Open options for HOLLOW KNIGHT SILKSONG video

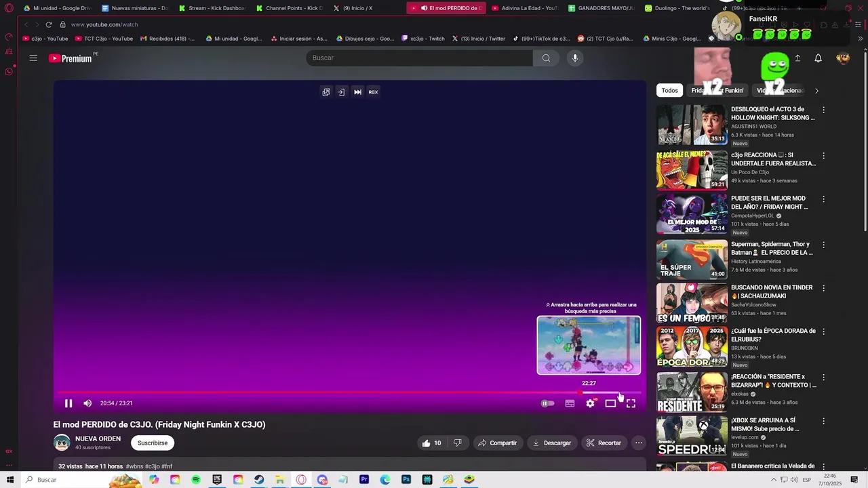824,110
